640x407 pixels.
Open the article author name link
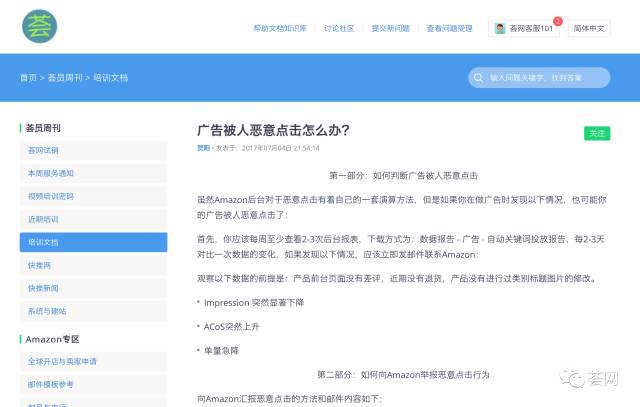coord(203,148)
